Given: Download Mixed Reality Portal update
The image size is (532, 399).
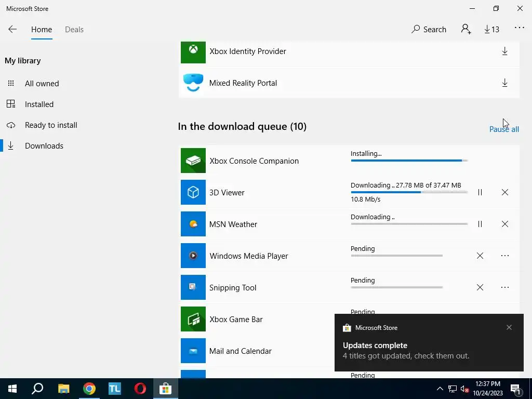Looking at the screenshot, I should [x=504, y=83].
